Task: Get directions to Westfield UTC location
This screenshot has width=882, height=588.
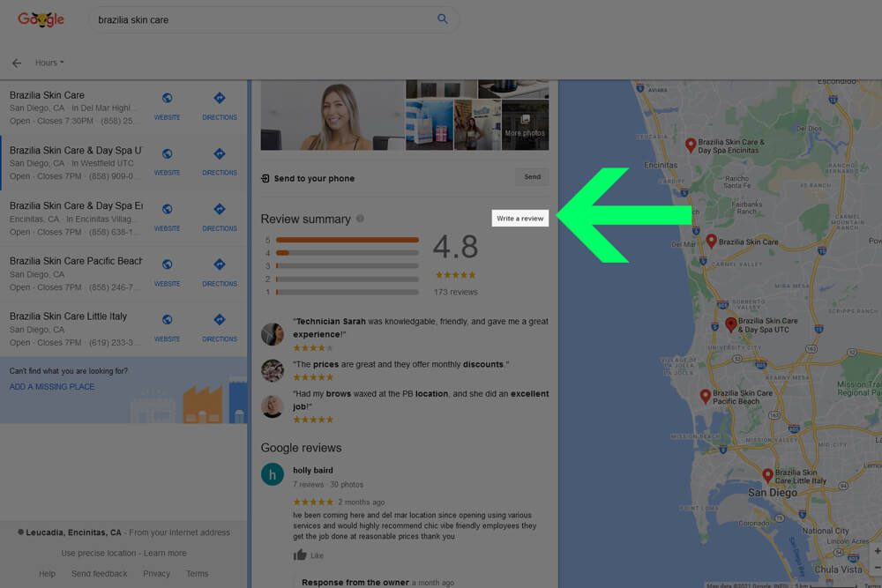Action: pos(220,162)
